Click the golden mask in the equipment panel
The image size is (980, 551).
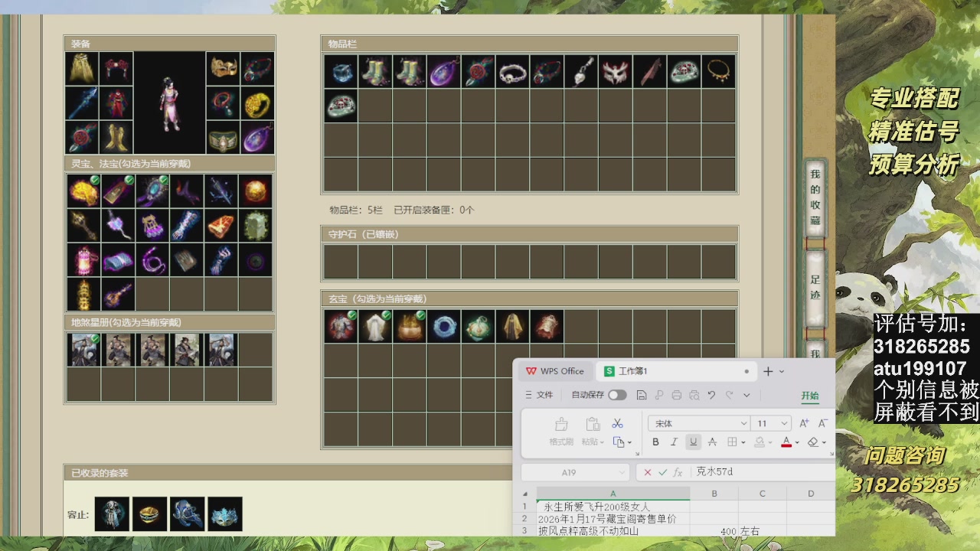point(224,69)
